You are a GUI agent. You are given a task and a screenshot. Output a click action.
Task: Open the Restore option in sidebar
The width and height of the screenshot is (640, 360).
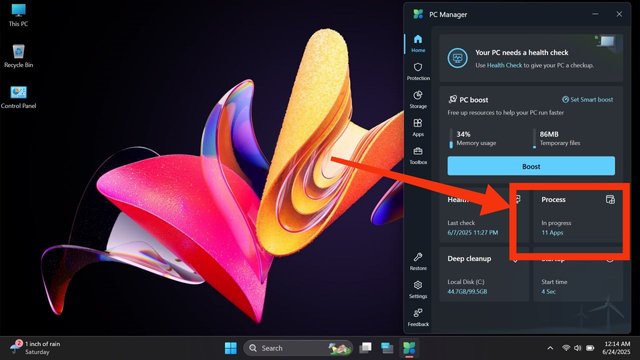[418, 262]
